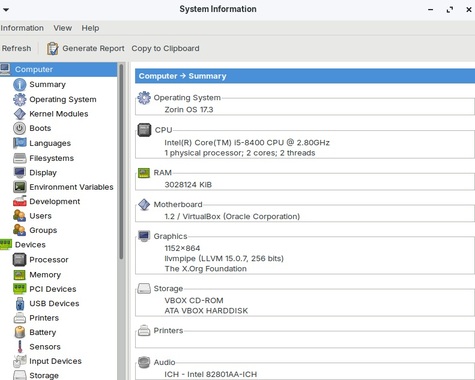This screenshot has width=475, height=380.
Task: Click the Memory module icon in sidebar
Action: pyautogui.click(x=20, y=275)
